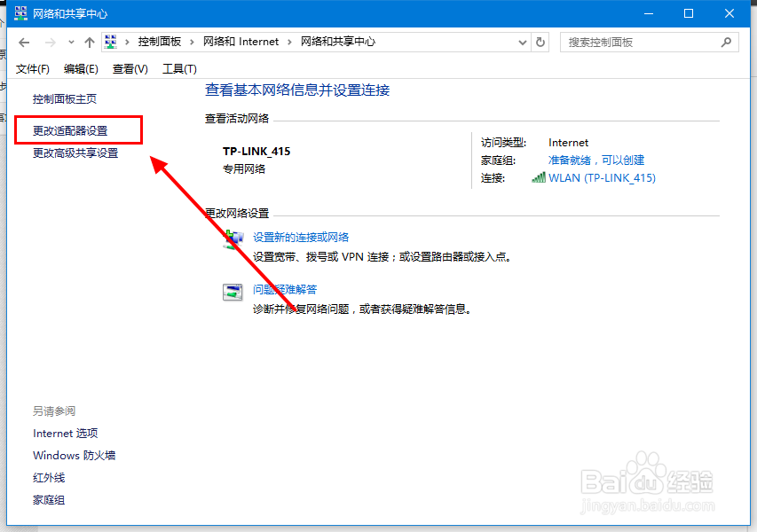Open 控制面板 breadcrumb
This screenshot has width=757, height=532.
pos(160,42)
